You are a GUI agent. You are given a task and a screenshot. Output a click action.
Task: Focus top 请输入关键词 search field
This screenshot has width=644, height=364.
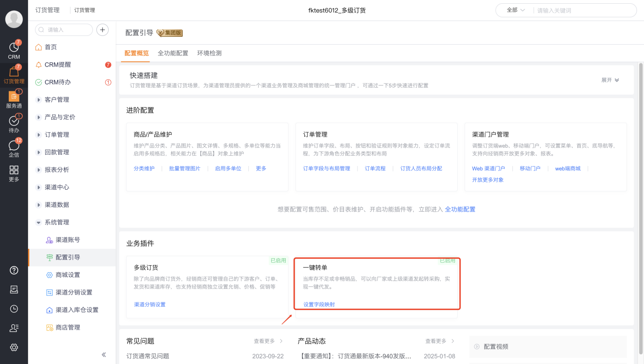[584, 10]
